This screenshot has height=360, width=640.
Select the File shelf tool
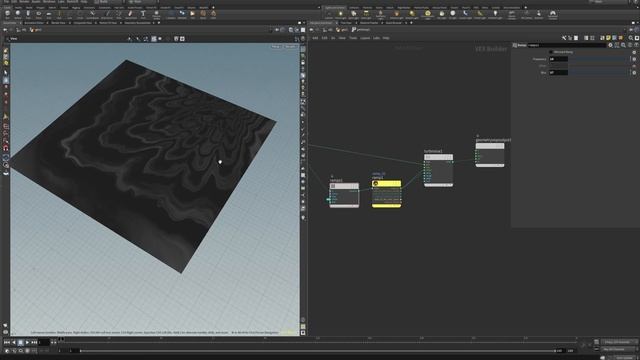point(192,14)
